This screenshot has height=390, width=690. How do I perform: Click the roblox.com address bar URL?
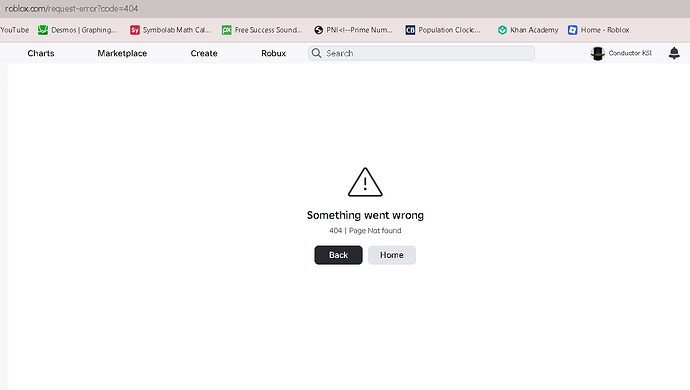tap(71, 9)
